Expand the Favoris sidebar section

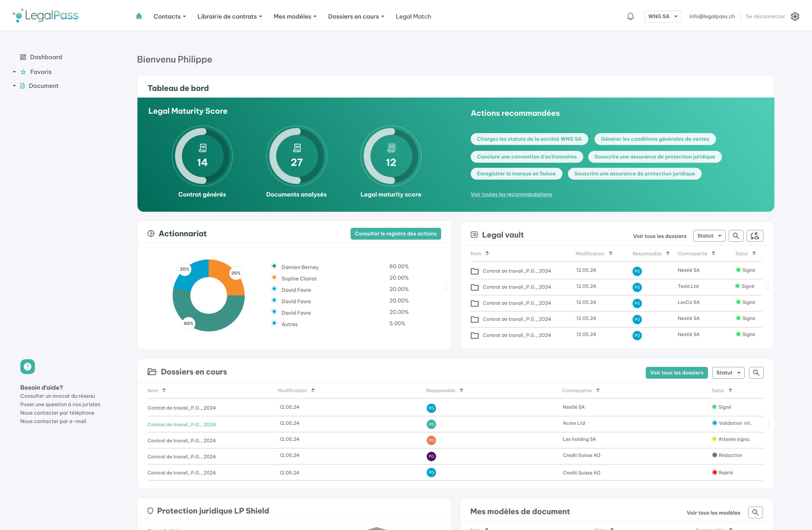[14, 72]
